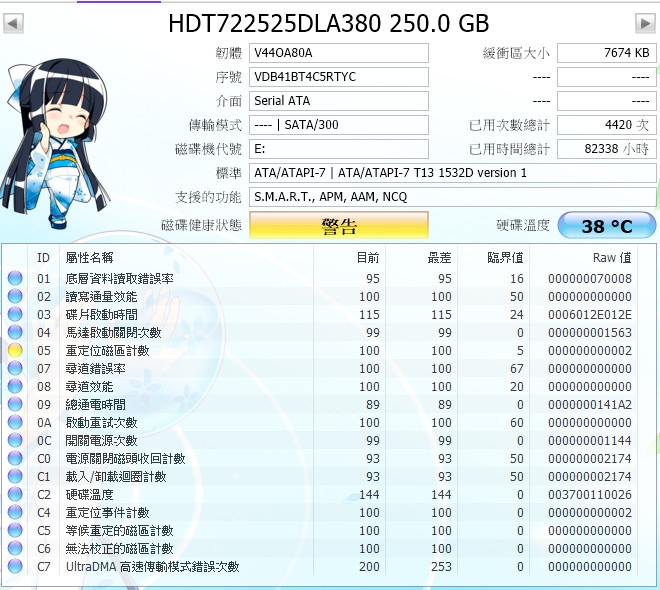
Task: Click the buffer size field 7674 KB
Action: pyautogui.click(x=607, y=53)
